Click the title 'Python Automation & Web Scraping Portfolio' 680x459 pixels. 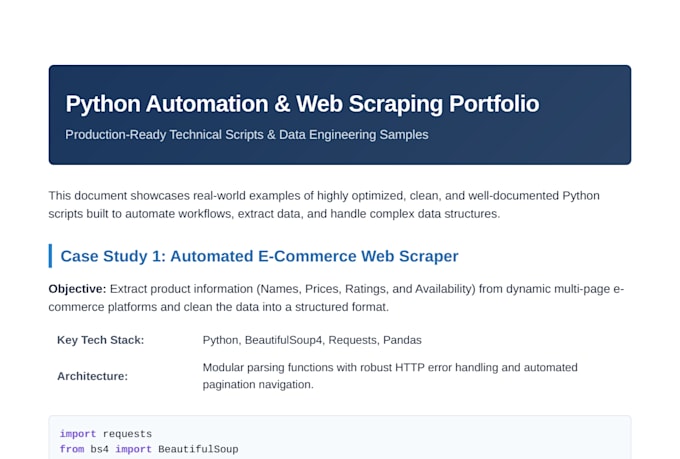pos(302,104)
